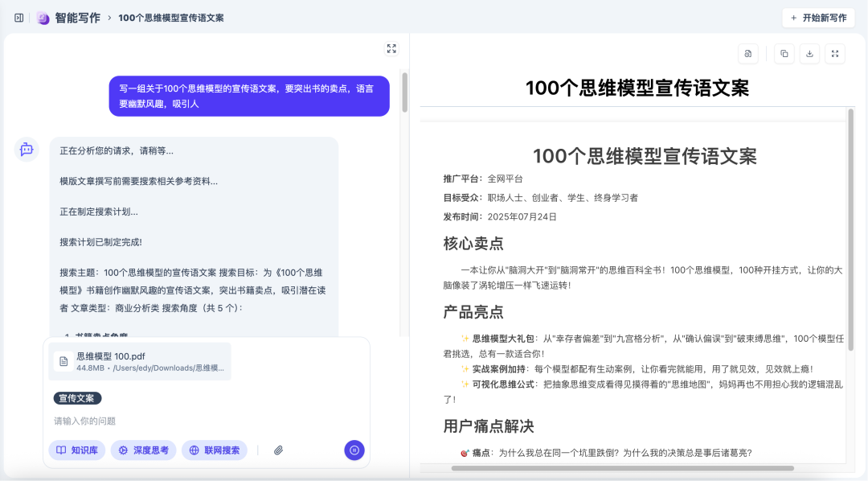
Task: Click the 痛点 target emoji line
Action: [x=606, y=453]
